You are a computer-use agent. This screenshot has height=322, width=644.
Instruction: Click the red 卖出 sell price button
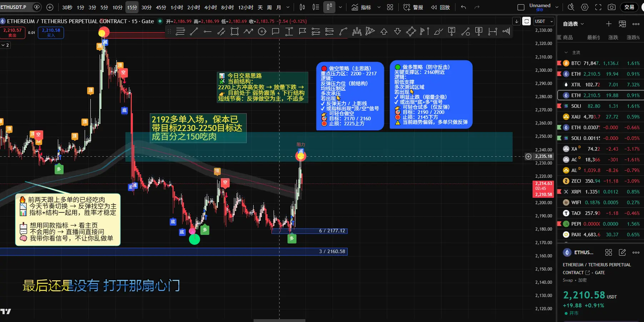pyautogui.click(x=13, y=32)
